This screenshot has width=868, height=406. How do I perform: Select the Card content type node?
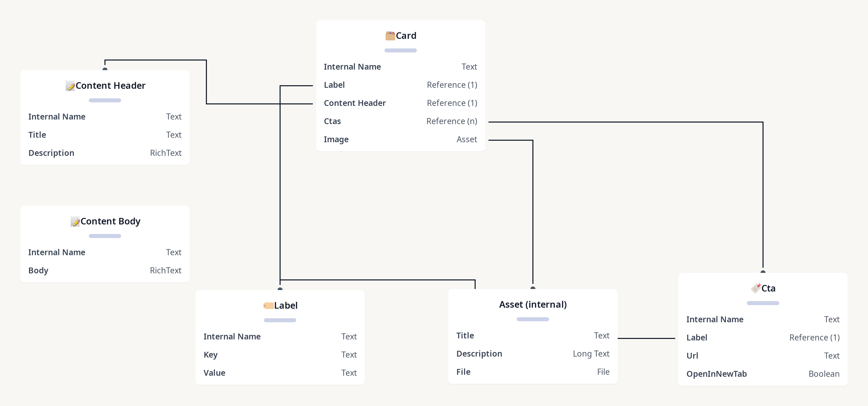(x=400, y=35)
